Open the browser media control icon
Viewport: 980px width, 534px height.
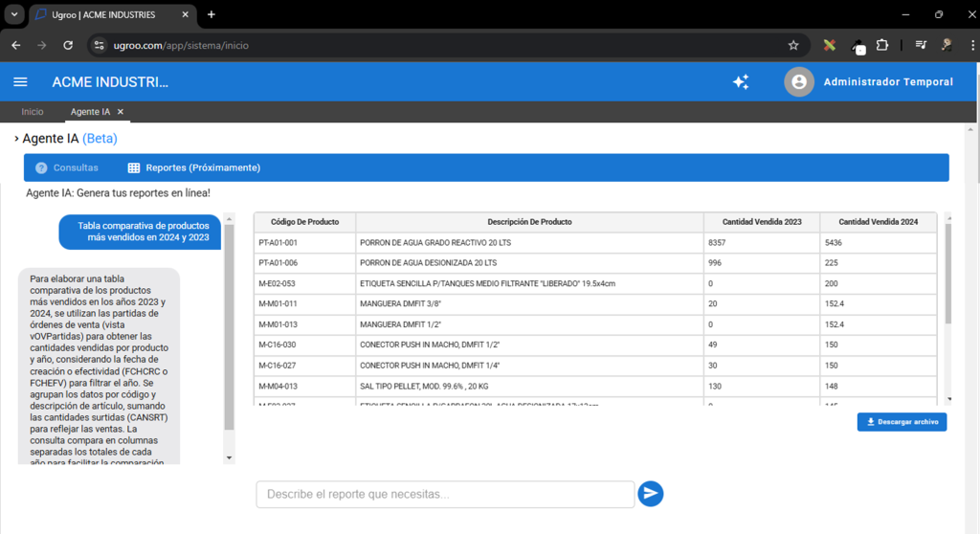coord(921,45)
